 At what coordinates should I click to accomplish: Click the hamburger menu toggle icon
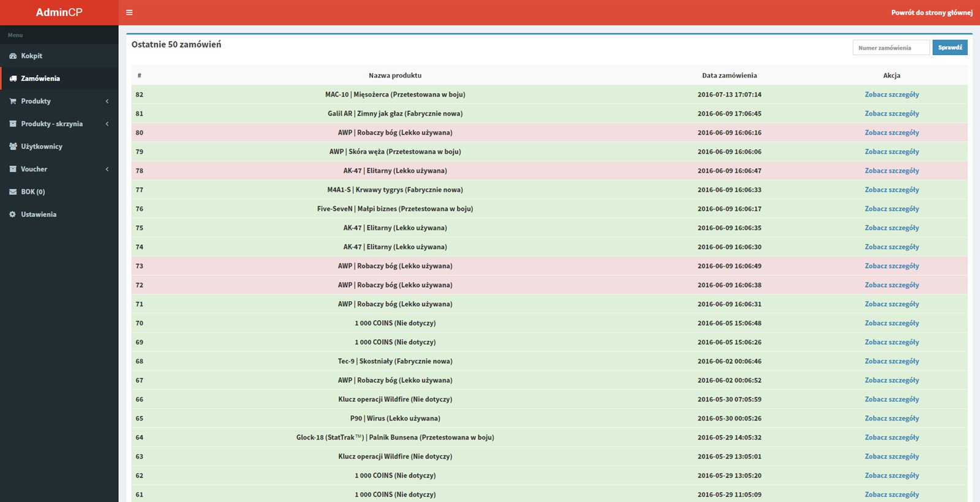(x=129, y=12)
